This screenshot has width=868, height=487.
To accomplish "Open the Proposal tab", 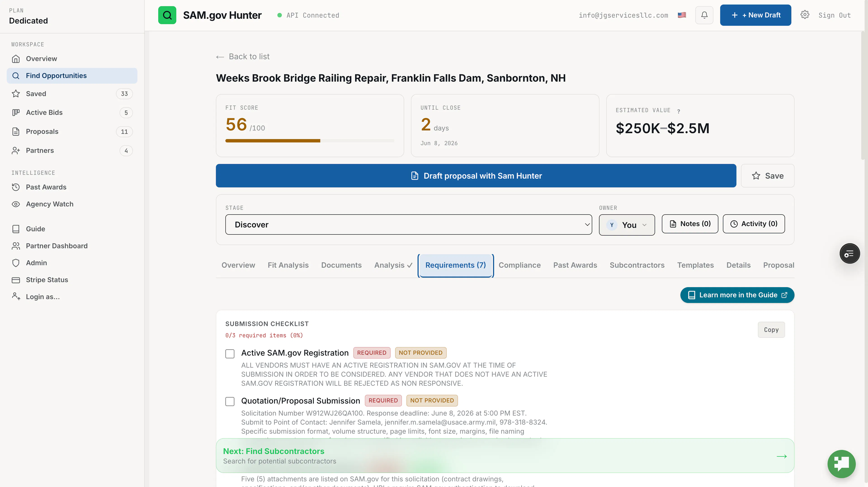I will pos(778,265).
